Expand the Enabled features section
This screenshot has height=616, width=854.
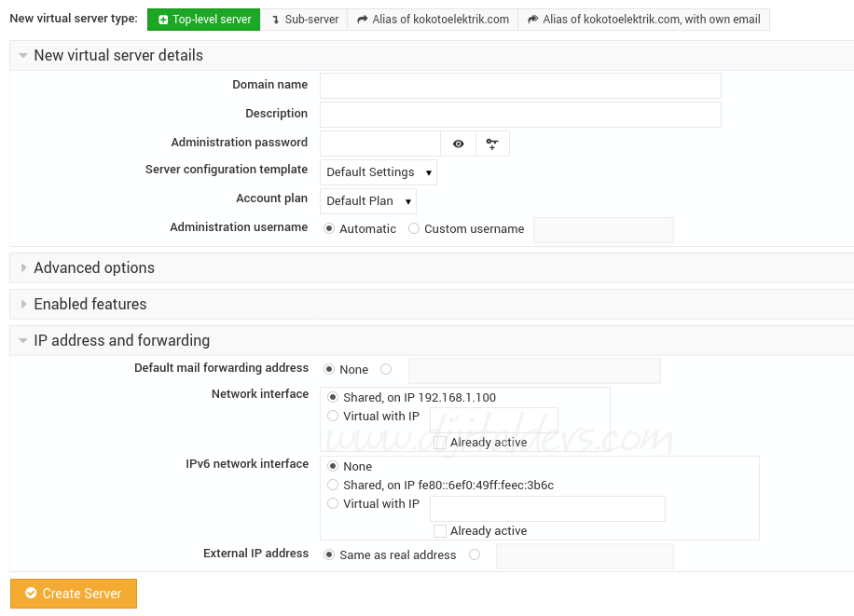[90, 304]
